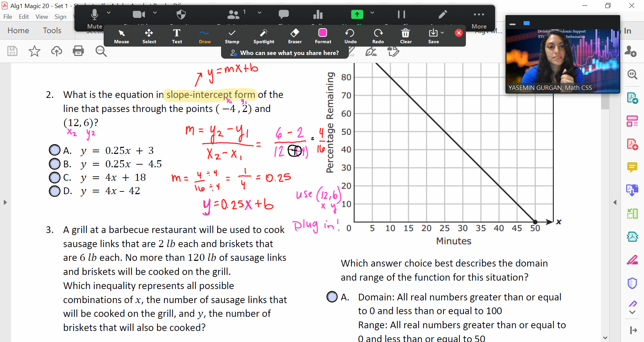
Task: Select the Stamp annotation tool
Action: pos(232,36)
